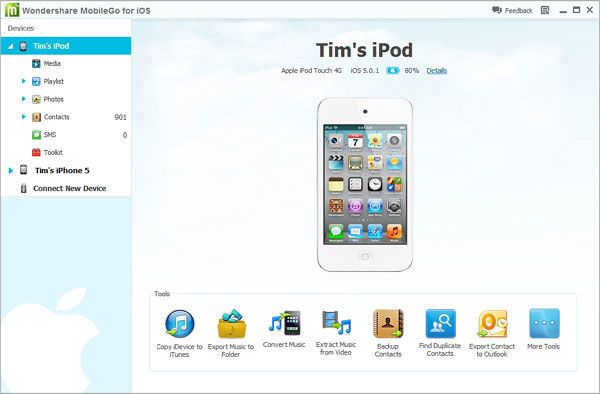This screenshot has height=394, width=600.
Task: Click the Media film icon
Action: pos(36,63)
